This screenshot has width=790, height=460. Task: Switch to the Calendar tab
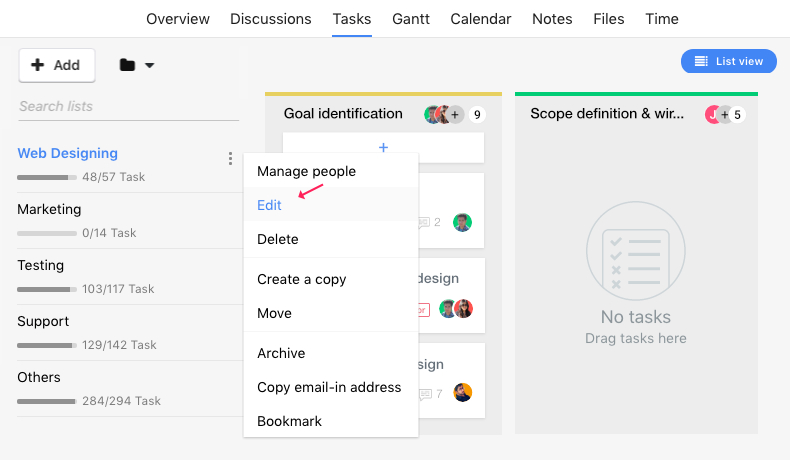click(x=480, y=19)
